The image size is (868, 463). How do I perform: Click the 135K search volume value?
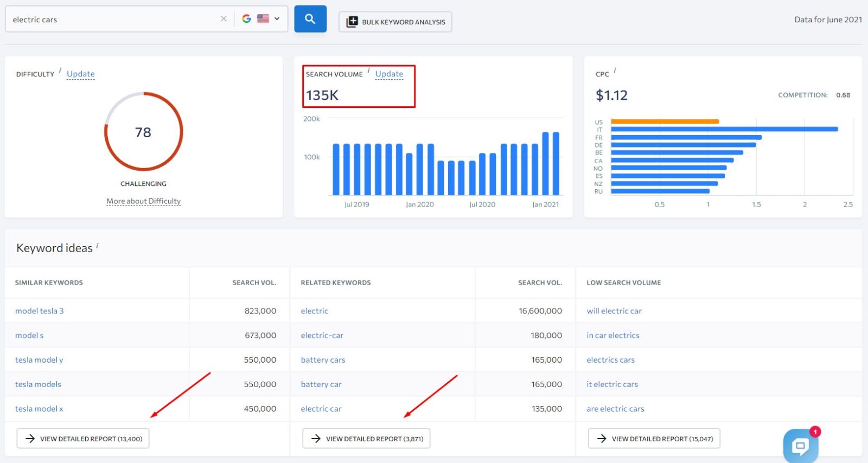(x=322, y=95)
